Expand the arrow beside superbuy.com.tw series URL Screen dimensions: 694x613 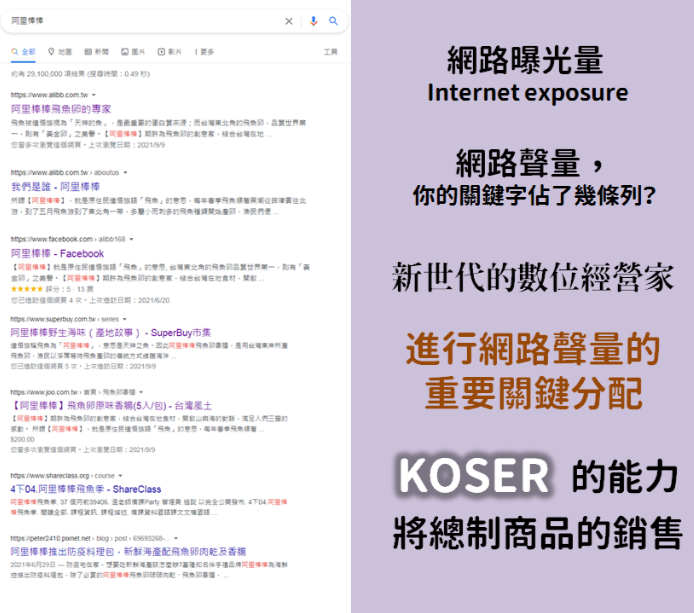125,319
